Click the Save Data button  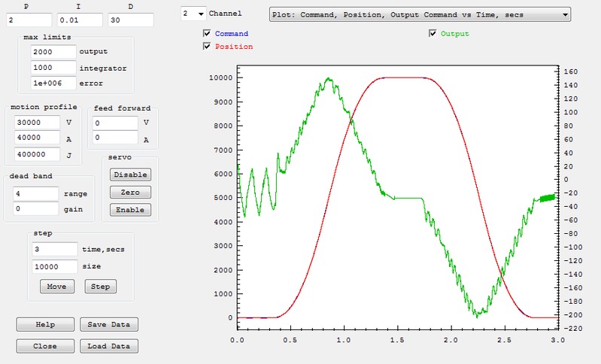[108, 325]
